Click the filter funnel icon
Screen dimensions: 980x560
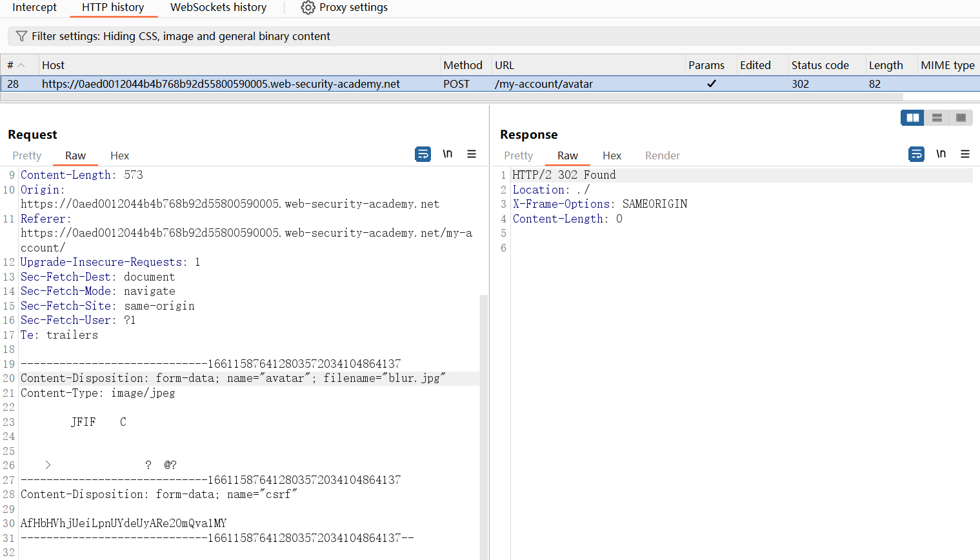(x=21, y=36)
